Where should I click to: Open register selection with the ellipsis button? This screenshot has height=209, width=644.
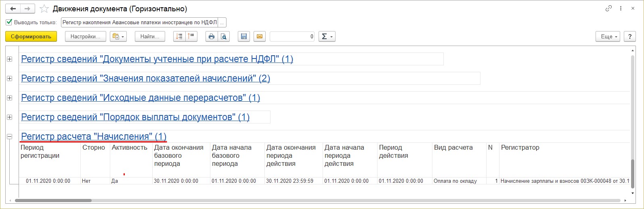[x=222, y=22]
